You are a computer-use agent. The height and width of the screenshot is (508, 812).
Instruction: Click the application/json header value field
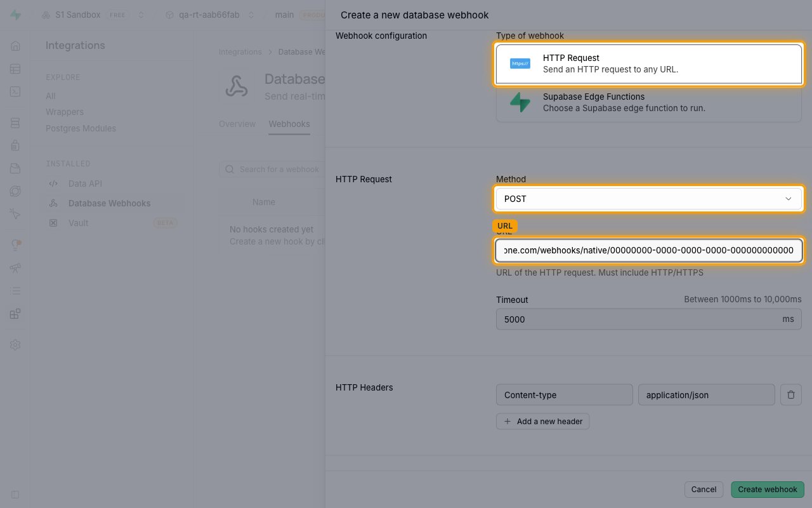point(707,395)
